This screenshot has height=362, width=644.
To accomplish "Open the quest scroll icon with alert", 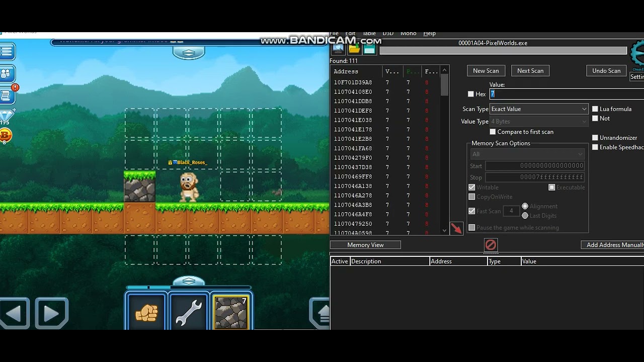I will pos(7,95).
